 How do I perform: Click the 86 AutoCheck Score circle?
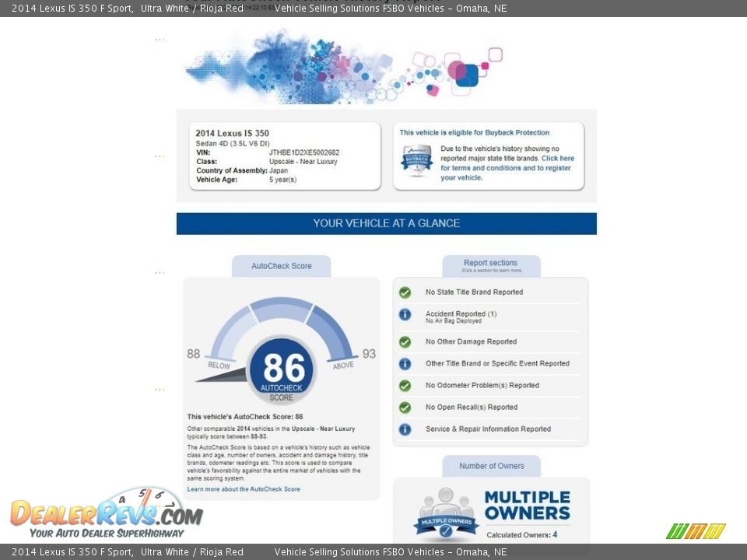(x=282, y=370)
